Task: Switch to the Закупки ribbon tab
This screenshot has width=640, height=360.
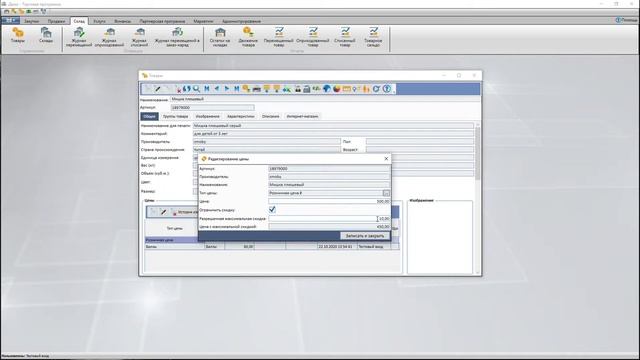Action: point(31,21)
